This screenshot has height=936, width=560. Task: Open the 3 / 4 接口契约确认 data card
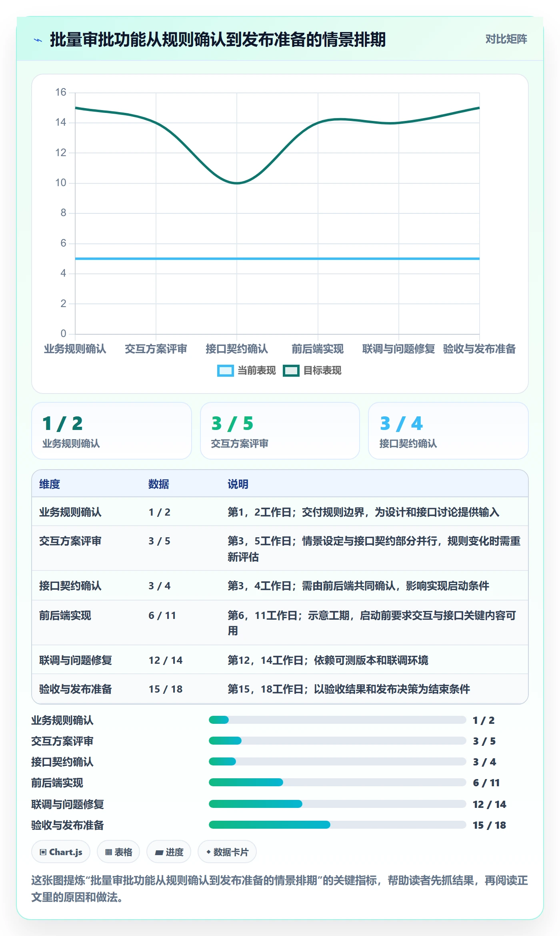pyautogui.click(x=448, y=431)
